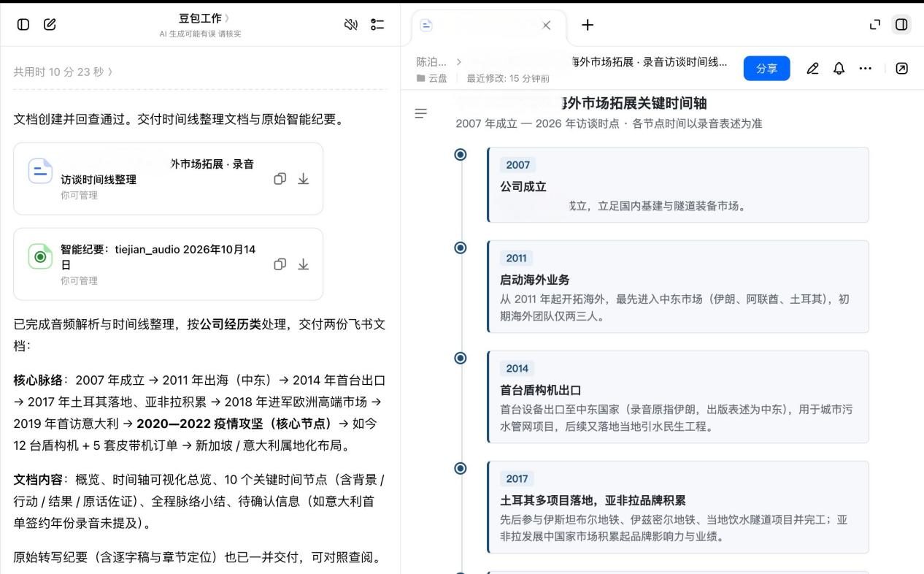This screenshot has height=574, width=924.
Task: Copy link of 录音访谈时间线整理 card
Action: click(x=280, y=179)
